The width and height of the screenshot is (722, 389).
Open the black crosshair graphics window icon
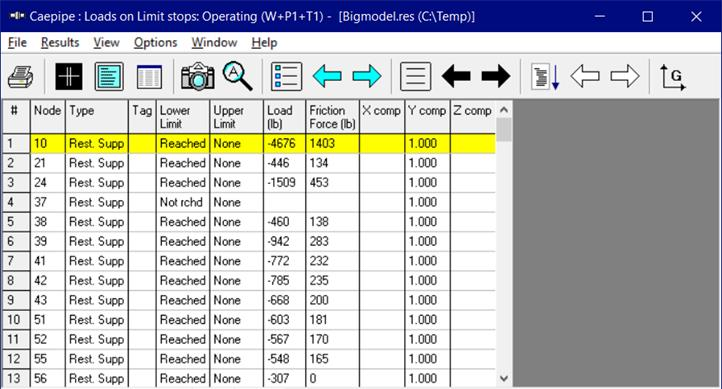pyautogui.click(x=69, y=76)
